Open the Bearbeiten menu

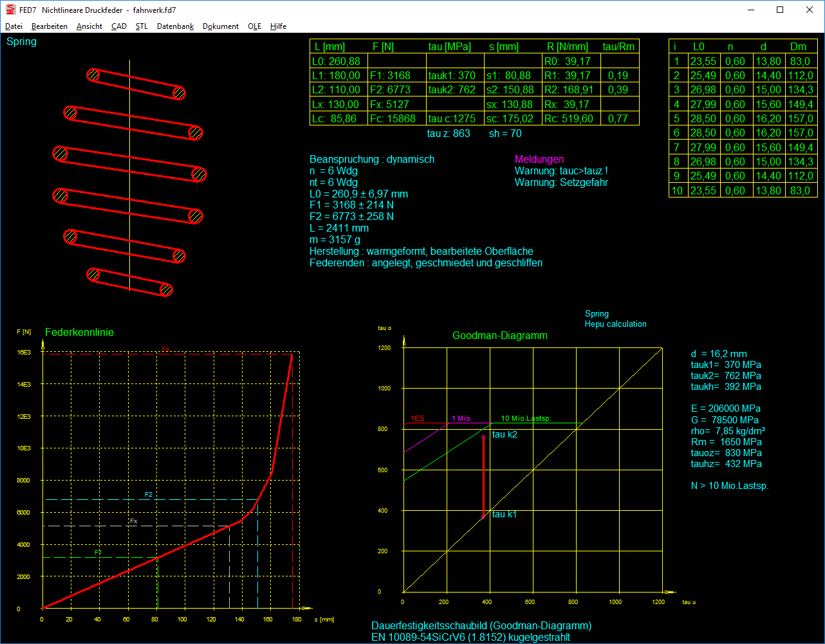(50, 26)
